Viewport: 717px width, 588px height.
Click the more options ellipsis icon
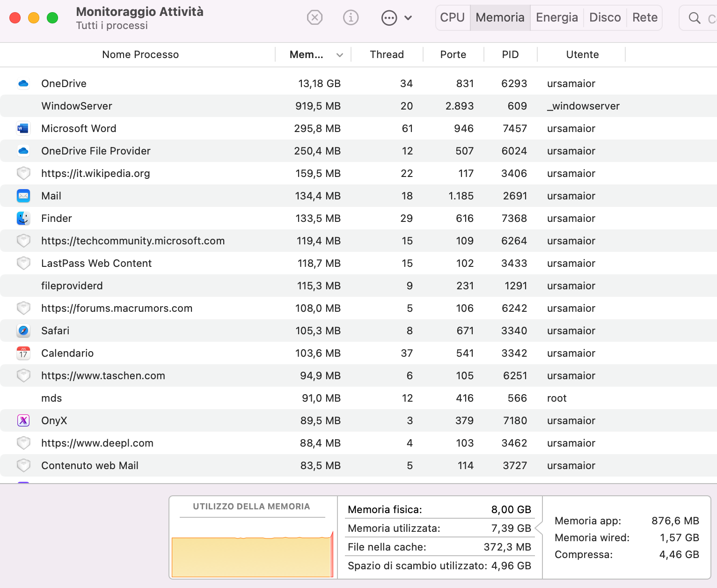[x=389, y=18]
